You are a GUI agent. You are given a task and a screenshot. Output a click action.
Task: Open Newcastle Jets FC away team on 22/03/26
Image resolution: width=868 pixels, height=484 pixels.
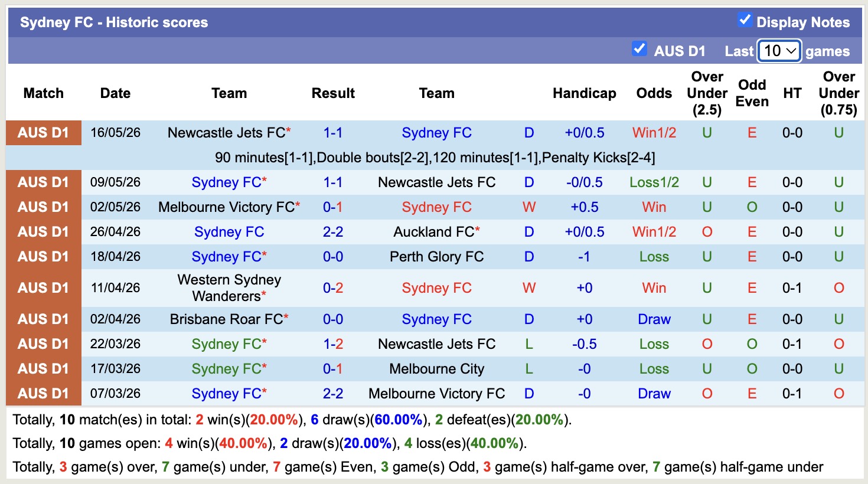point(437,344)
